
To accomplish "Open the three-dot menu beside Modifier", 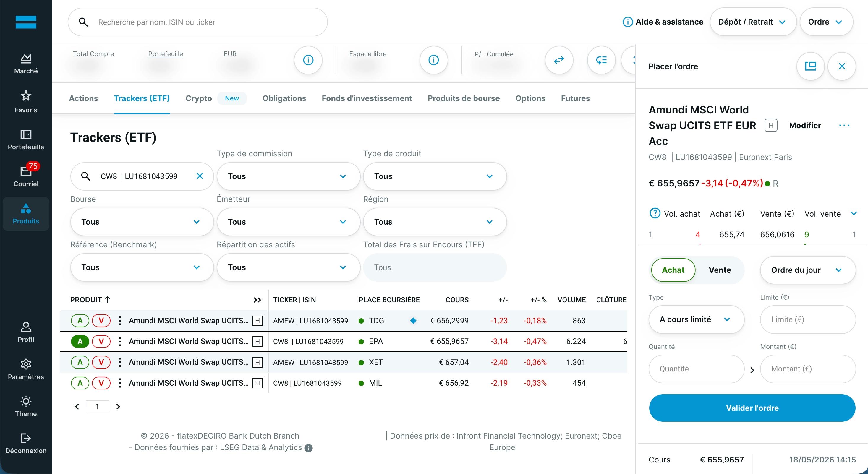I will pos(844,125).
